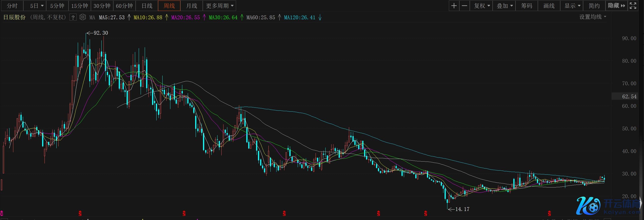Image resolution: width=644 pixels, height=220 pixels.
Task: Click the 分时 intraday button
Action: [12, 6]
